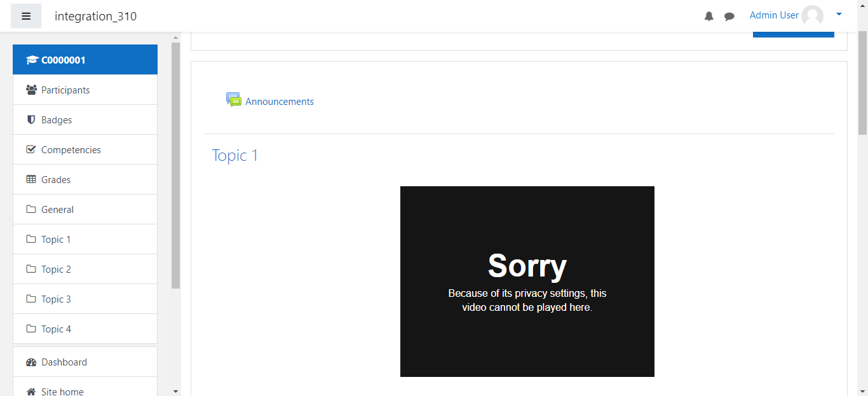The image size is (868, 396).
Task: Open Badges in sidebar
Action: pos(85,119)
